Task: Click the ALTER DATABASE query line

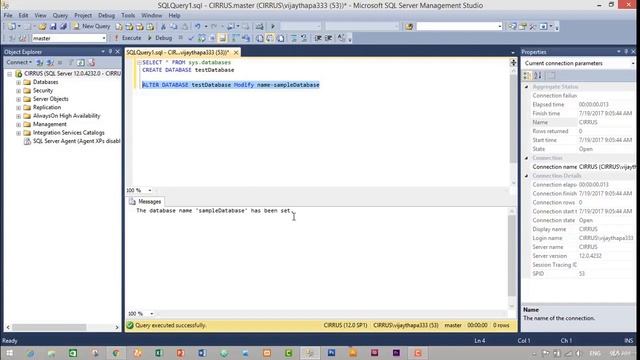Action: [x=231, y=85]
